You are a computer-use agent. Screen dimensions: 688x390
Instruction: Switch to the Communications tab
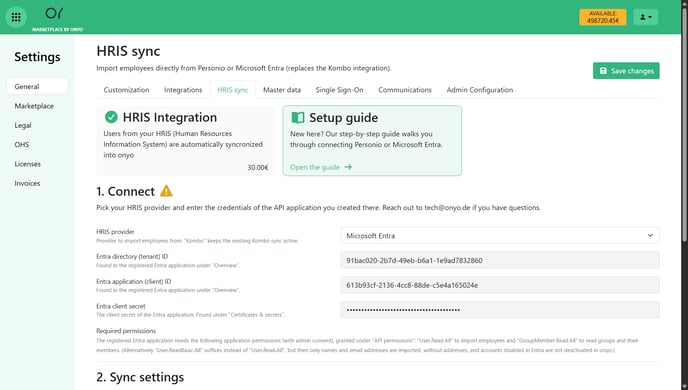pyautogui.click(x=405, y=89)
